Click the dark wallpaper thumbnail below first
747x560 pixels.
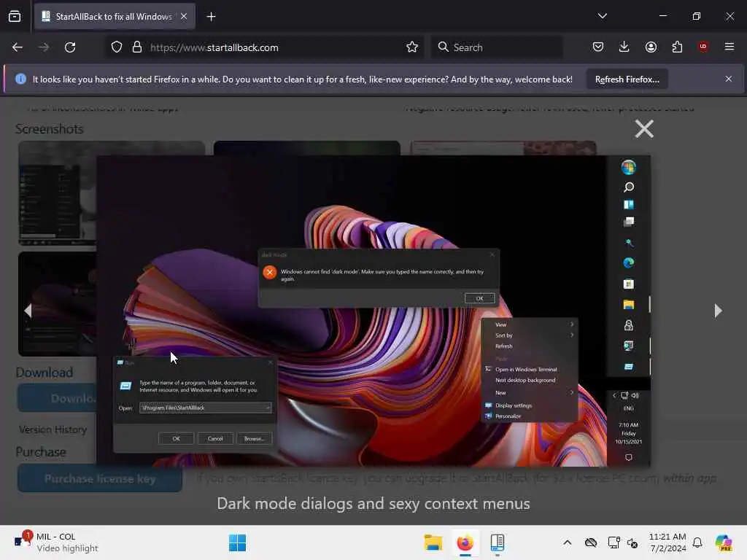click(58, 304)
